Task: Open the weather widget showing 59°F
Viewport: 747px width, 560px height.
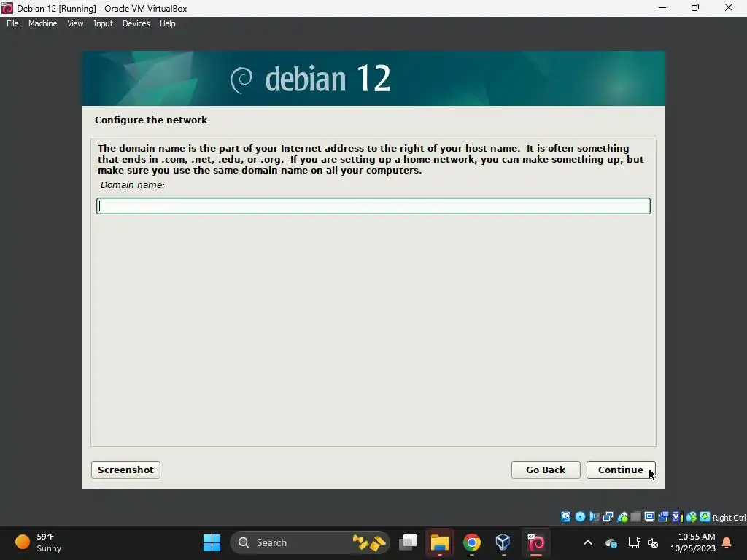Action: click(x=38, y=542)
